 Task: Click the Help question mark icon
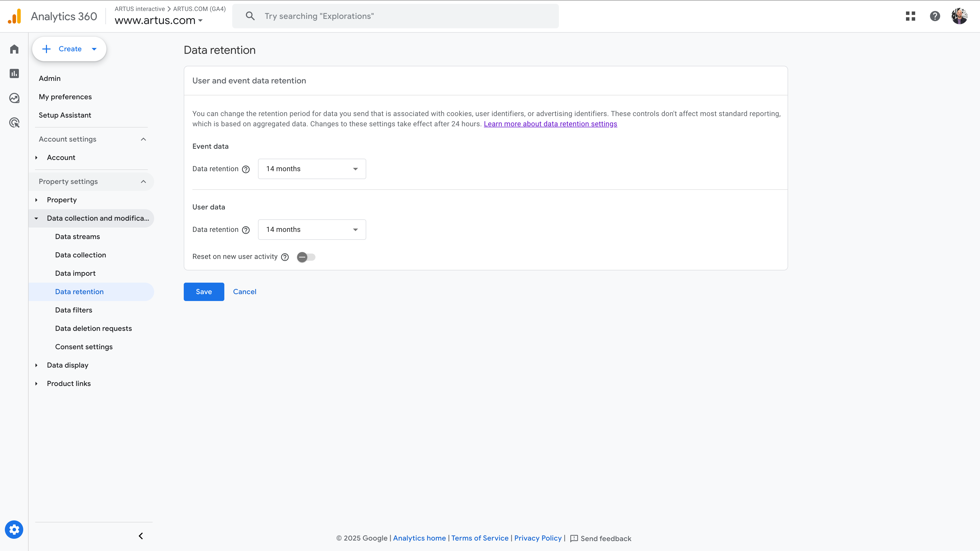pos(935,16)
